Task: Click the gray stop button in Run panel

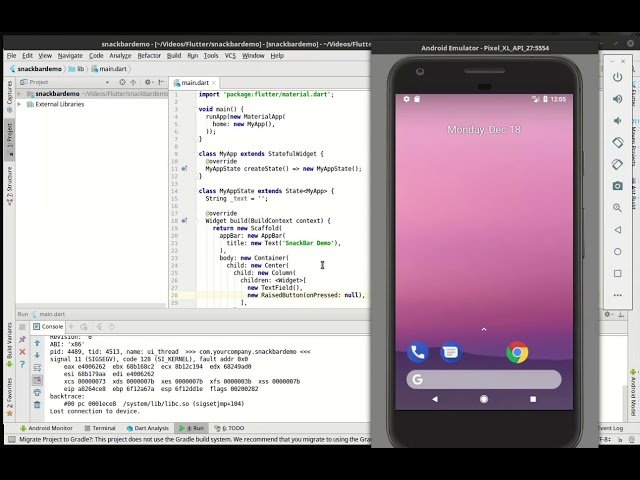Action: [x=22, y=327]
